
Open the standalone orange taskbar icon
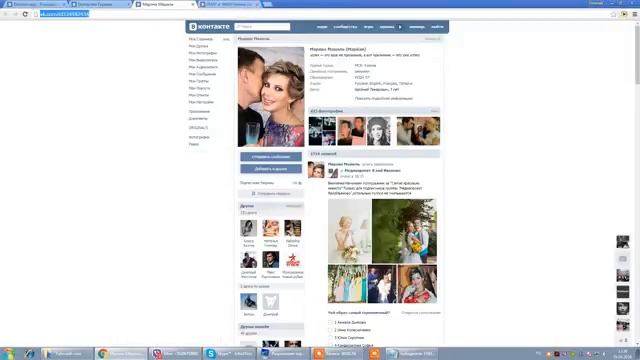point(374,353)
